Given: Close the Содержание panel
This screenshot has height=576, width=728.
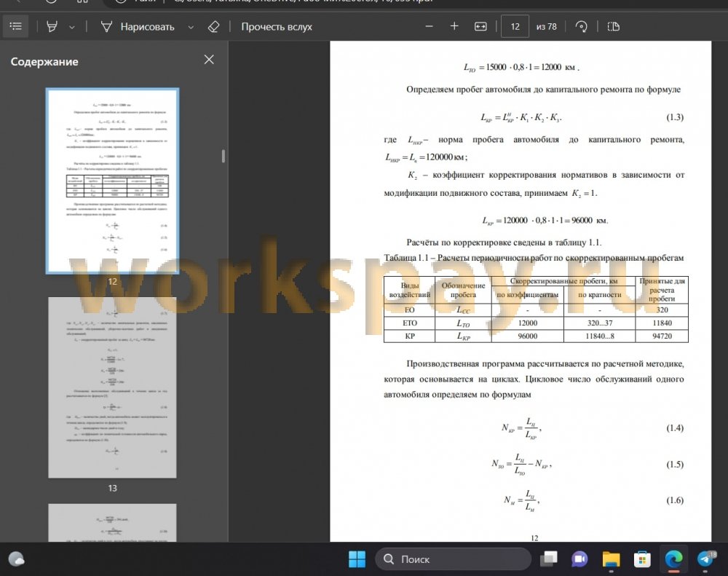Looking at the screenshot, I should coord(209,60).
